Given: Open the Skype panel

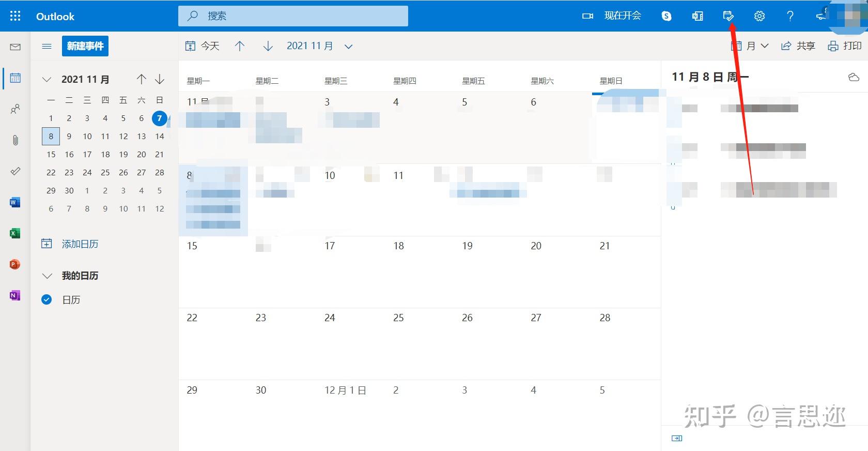Looking at the screenshot, I should [x=667, y=16].
